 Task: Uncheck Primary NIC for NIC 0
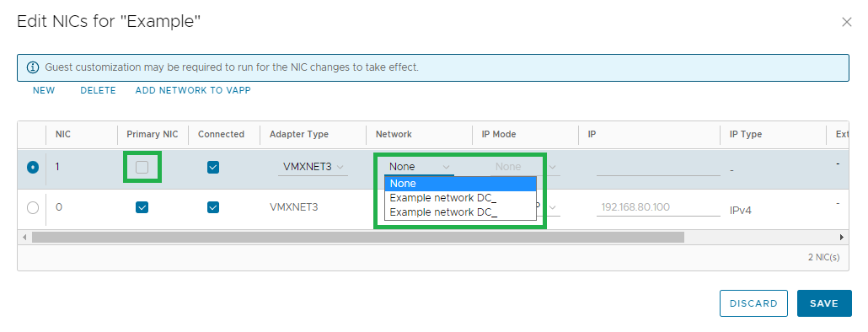(142, 207)
